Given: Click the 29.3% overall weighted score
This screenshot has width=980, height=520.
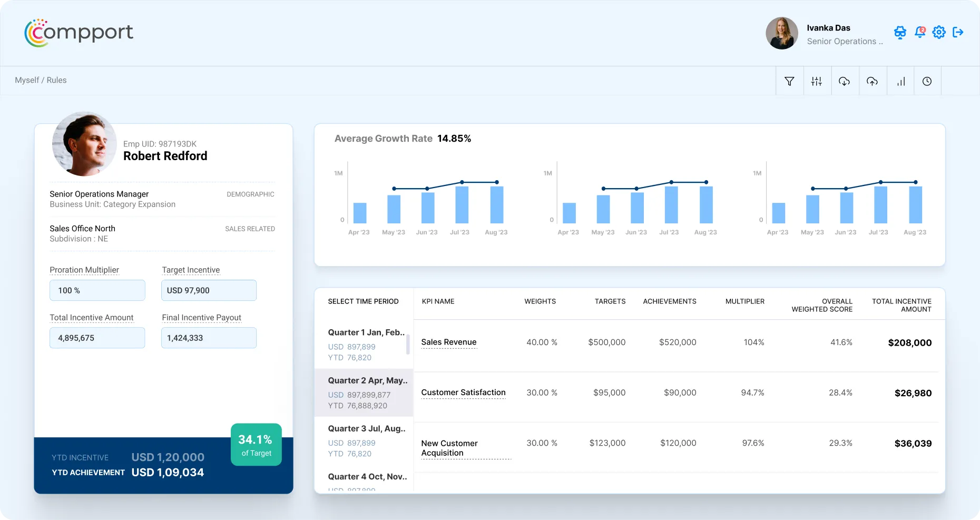Looking at the screenshot, I should [x=840, y=443].
